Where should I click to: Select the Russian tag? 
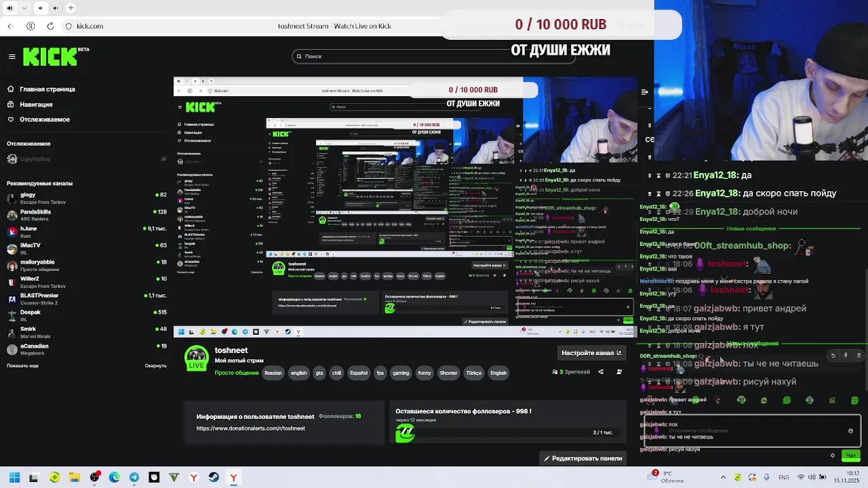(x=273, y=373)
